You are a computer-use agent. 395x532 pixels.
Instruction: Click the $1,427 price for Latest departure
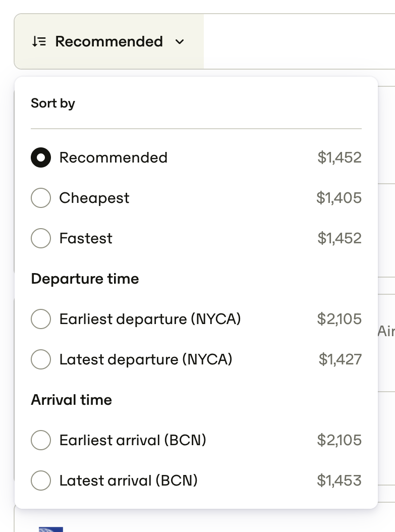pyautogui.click(x=340, y=359)
